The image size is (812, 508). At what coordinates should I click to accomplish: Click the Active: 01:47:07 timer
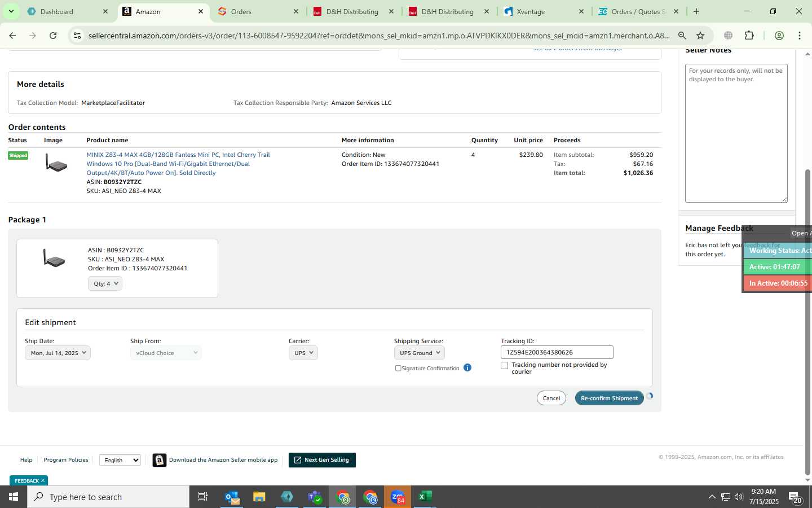pyautogui.click(x=778, y=267)
